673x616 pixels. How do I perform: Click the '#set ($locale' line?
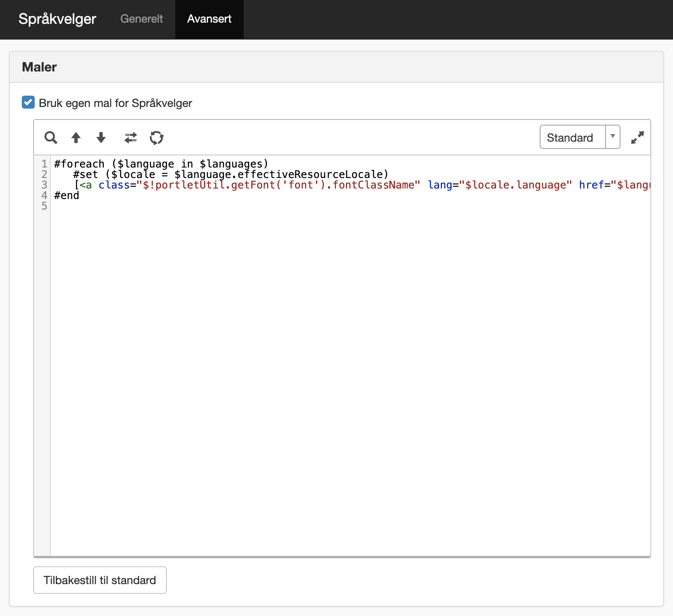click(x=230, y=174)
